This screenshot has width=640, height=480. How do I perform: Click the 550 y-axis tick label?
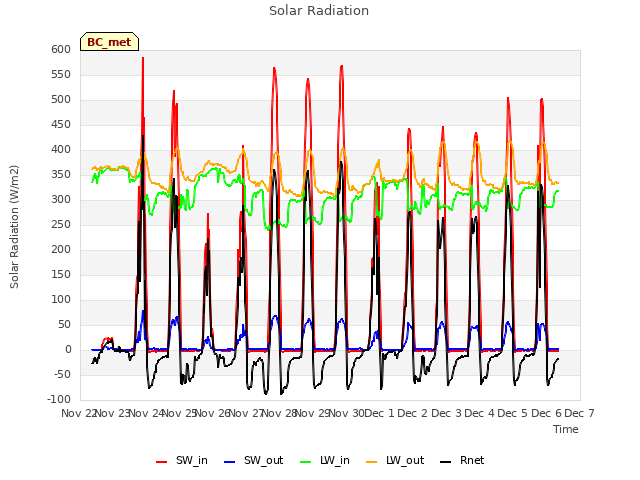coord(61,74)
